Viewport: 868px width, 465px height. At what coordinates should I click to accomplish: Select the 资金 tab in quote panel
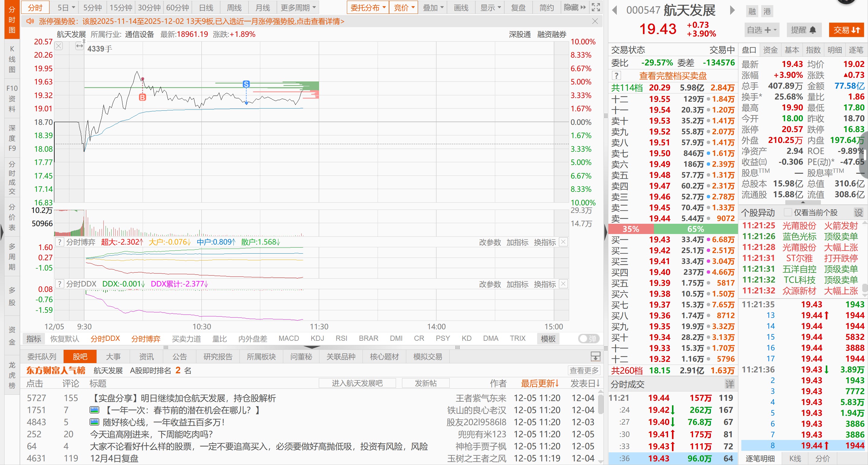click(770, 50)
